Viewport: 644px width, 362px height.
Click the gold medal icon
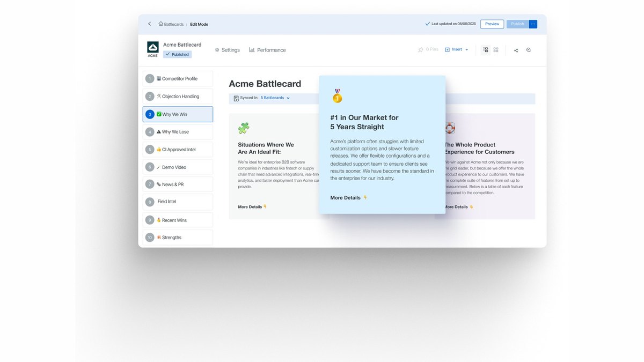(337, 96)
